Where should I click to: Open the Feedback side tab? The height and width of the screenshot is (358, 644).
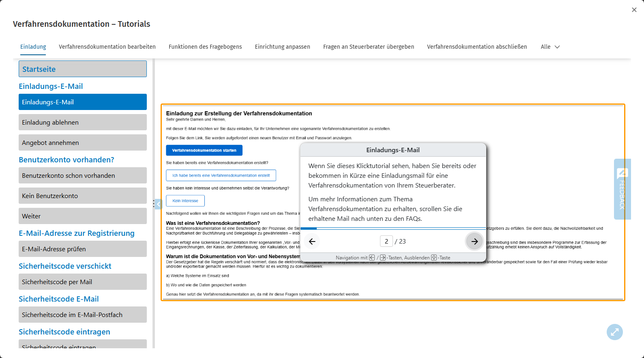coord(622,189)
